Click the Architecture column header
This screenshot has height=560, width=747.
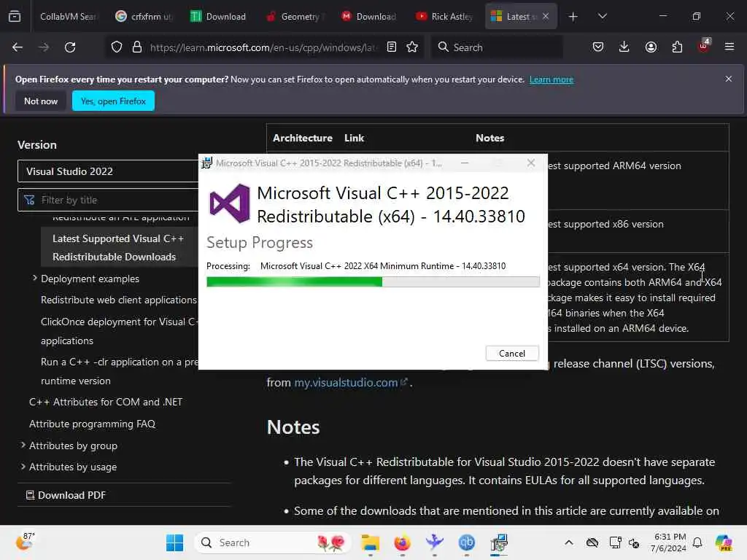coord(303,138)
